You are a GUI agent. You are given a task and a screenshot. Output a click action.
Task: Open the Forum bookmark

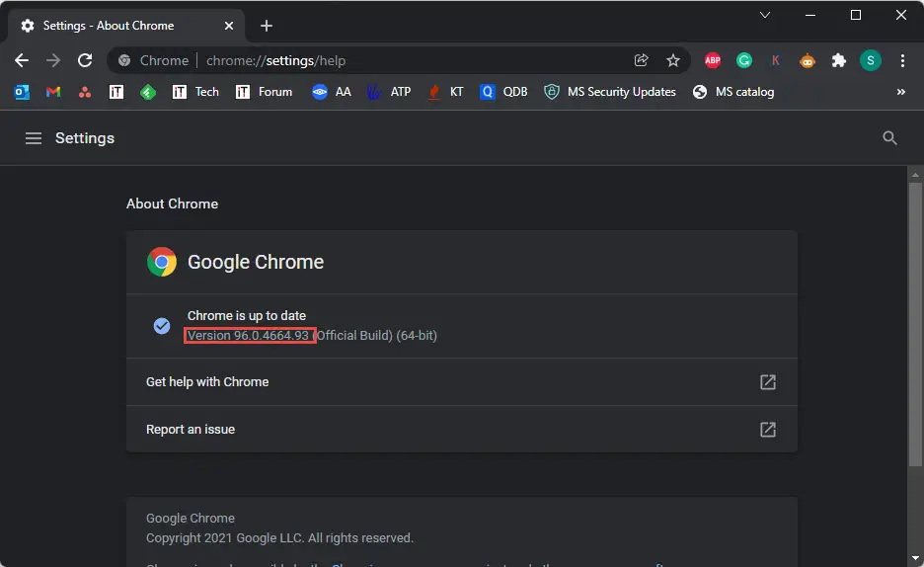[x=264, y=92]
